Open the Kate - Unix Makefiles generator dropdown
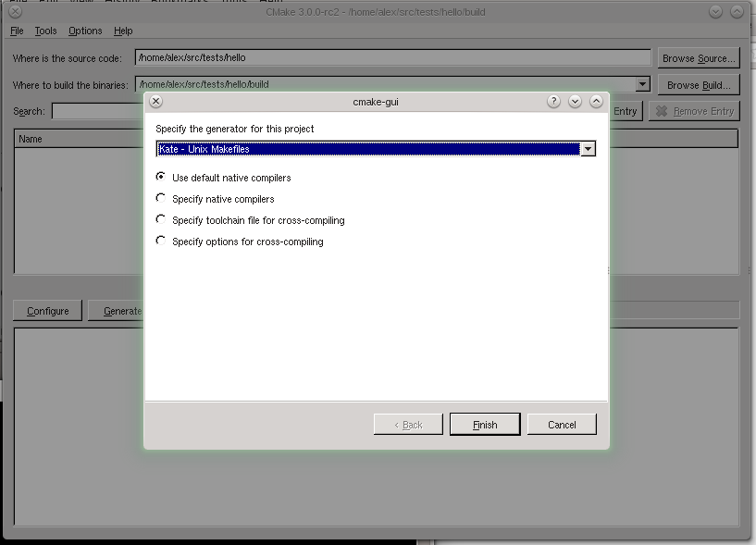Screen dimensions: 756x545 (x=587, y=149)
